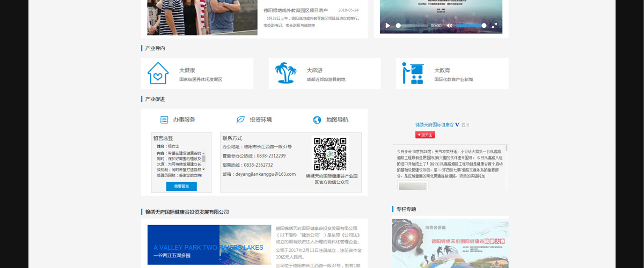Switch to the 地图导航 tab
644x268 pixels.
[x=331, y=120]
